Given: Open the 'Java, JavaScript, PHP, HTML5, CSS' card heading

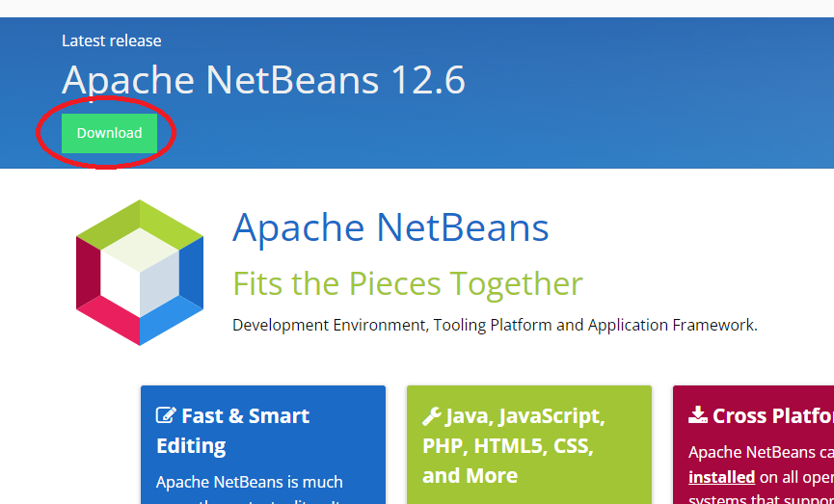Looking at the screenshot, I should coord(514,445).
